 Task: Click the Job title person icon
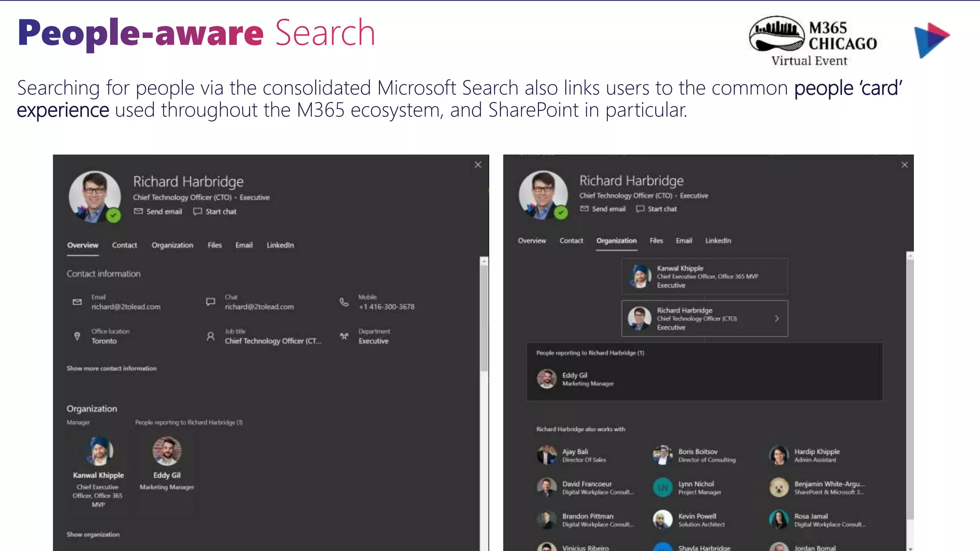211,336
